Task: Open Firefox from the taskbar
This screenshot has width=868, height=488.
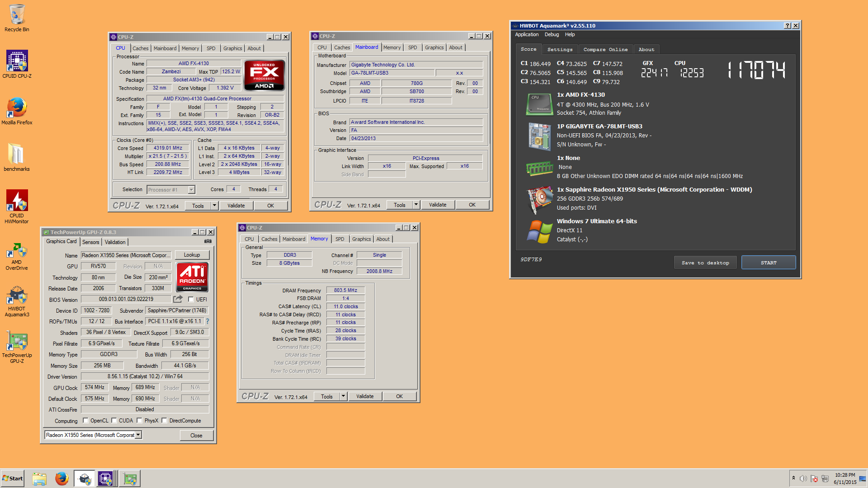Action: tap(62, 479)
